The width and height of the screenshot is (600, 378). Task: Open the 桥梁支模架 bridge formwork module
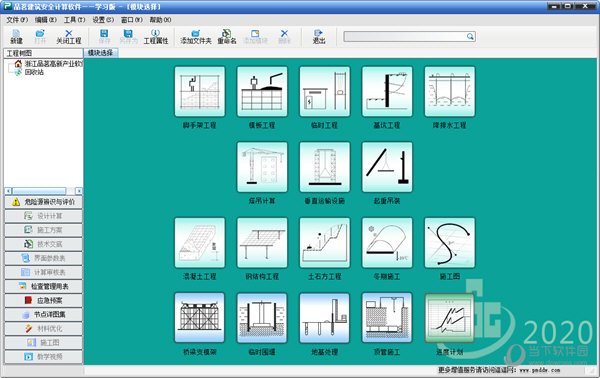199,318
